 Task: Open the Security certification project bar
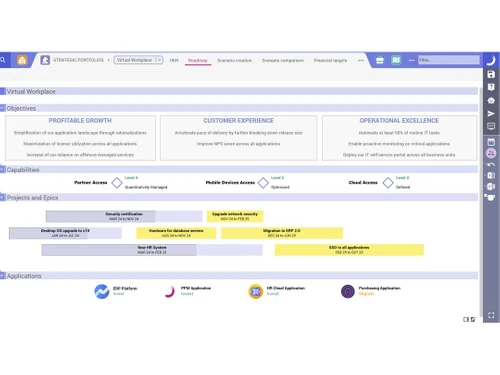click(x=124, y=216)
